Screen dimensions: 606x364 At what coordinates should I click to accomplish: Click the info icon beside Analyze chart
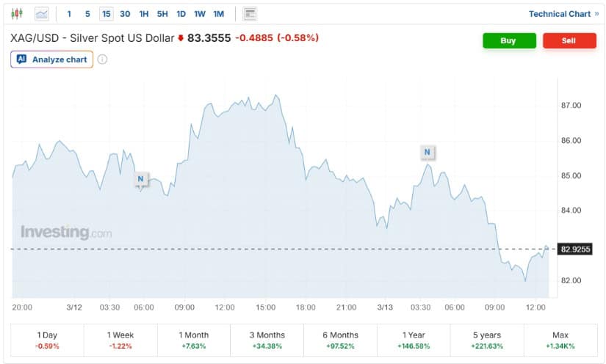(103, 59)
